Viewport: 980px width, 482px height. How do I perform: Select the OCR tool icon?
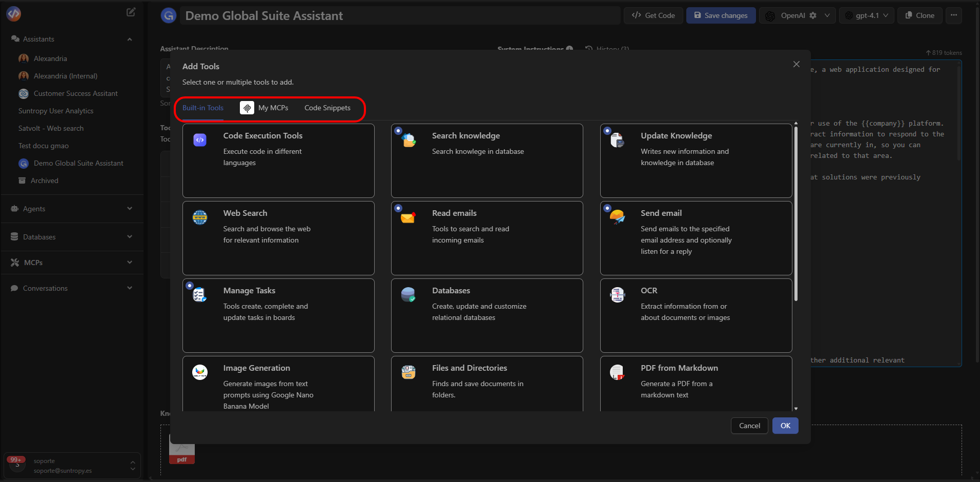(x=617, y=294)
